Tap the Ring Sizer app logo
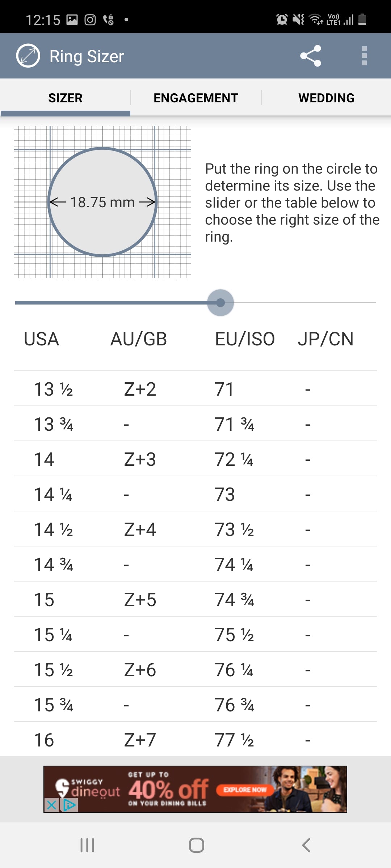The width and height of the screenshot is (391, 868). tap(28, 56)
